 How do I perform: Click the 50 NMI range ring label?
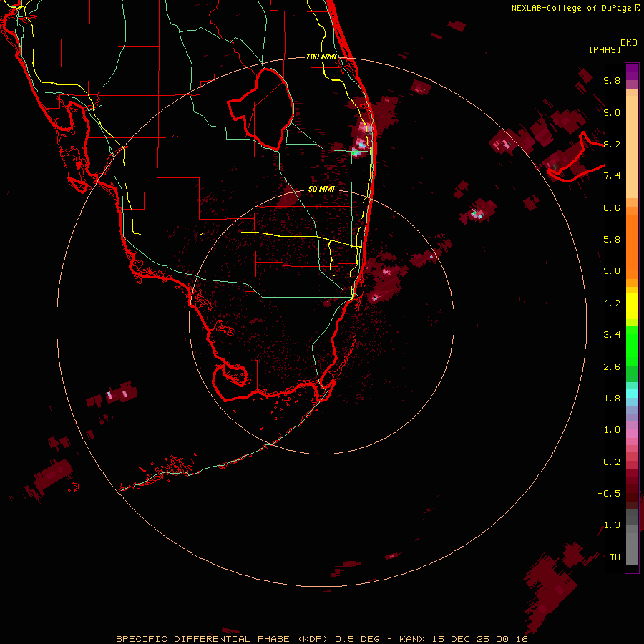coord(321,189)
